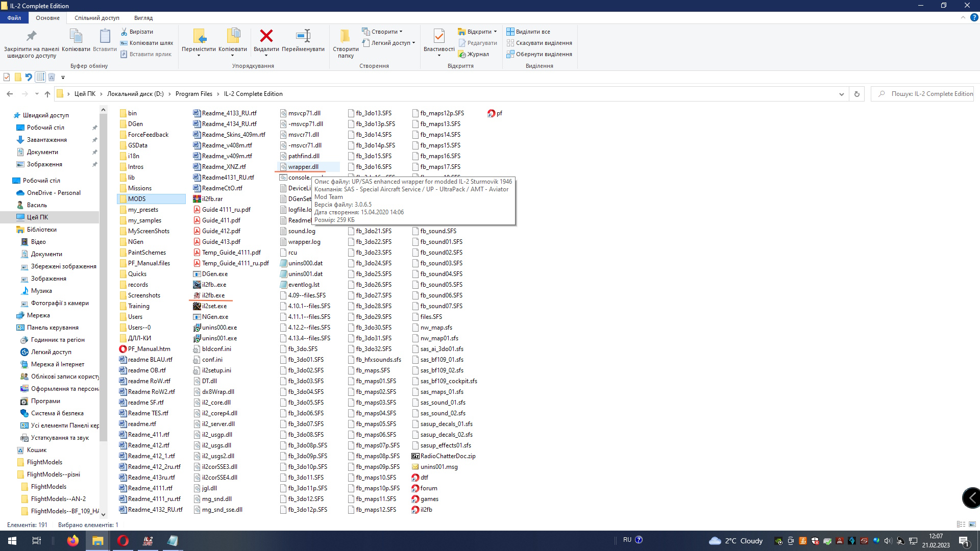Click the red Delete icon in ribbon
Viewport: 980px width, 551px height.
coord(266,37)
